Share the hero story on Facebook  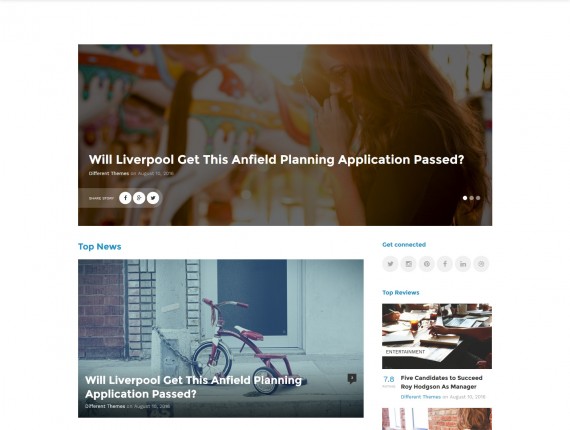(x=125, y=198)
